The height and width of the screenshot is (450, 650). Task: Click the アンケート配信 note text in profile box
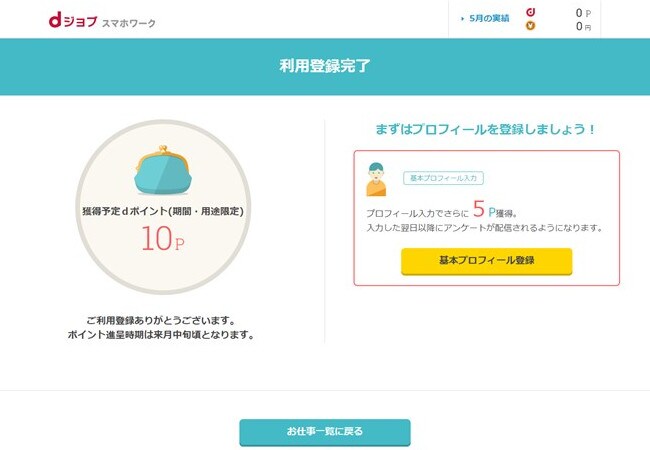pyautogui.click(x=484, y=228)
